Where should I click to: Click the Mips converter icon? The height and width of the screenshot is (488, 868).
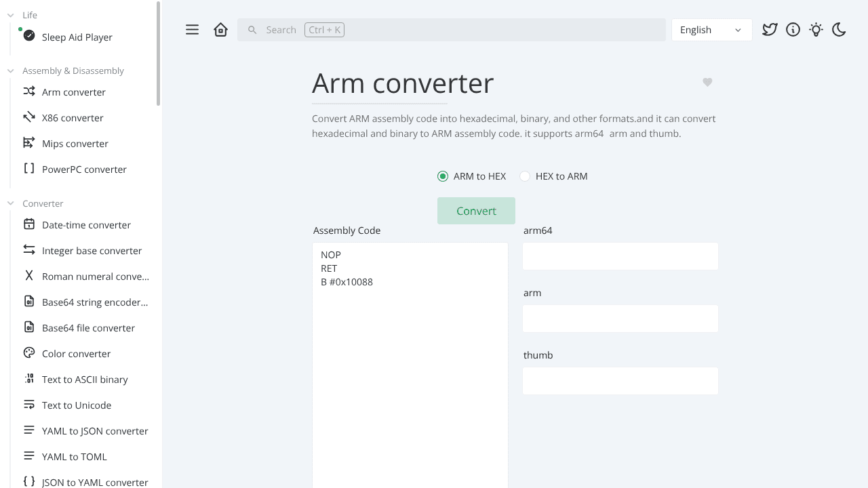(29, 143)
